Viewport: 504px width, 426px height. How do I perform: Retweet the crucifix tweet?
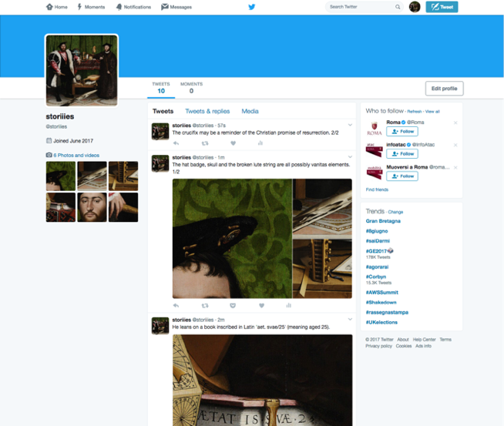click(x=205, y=143)
